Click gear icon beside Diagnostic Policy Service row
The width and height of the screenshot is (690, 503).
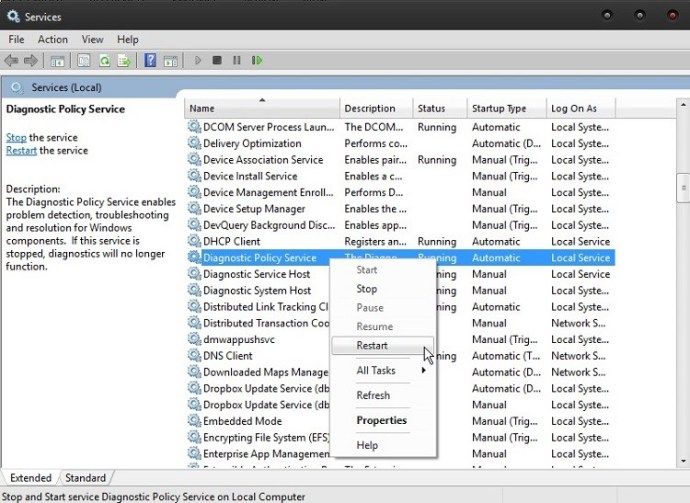point(194,257)
